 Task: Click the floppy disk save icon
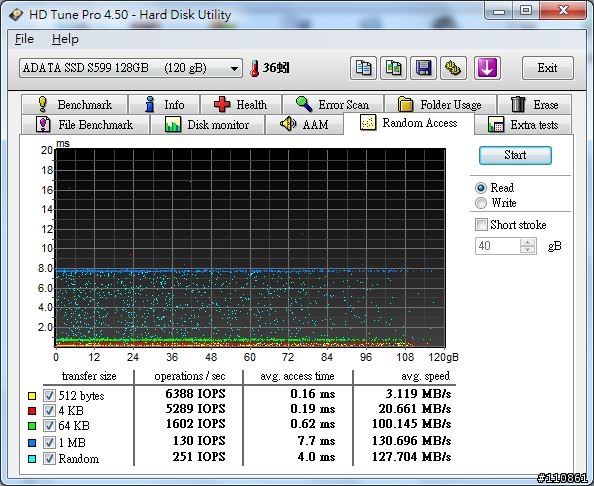423,68
